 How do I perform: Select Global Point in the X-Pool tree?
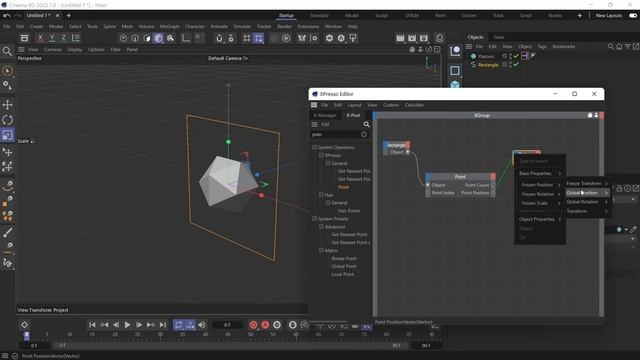click(x=344, y=266)
